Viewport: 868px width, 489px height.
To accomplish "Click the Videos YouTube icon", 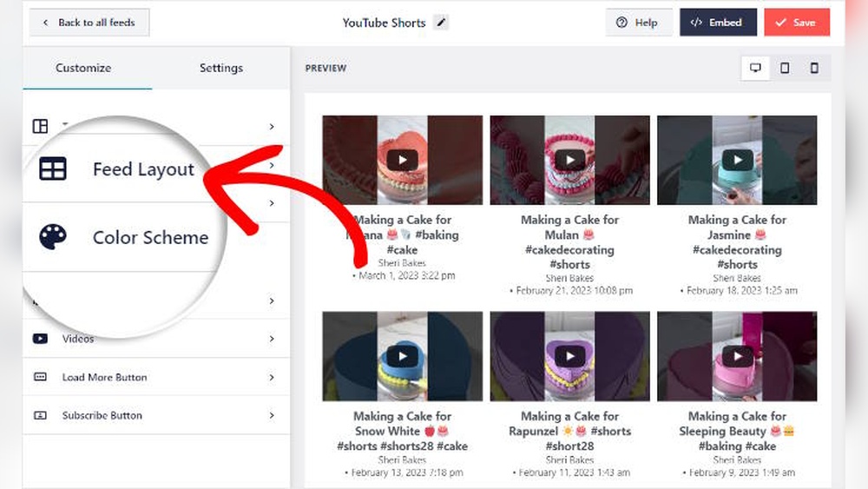I will [40, 339].
